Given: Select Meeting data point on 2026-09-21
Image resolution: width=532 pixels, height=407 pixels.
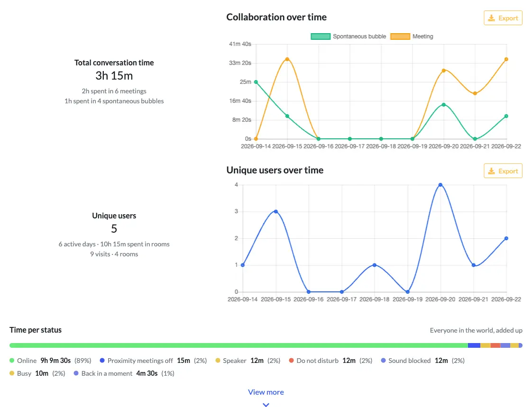Looking at the screenshot, I should (475, 93).
